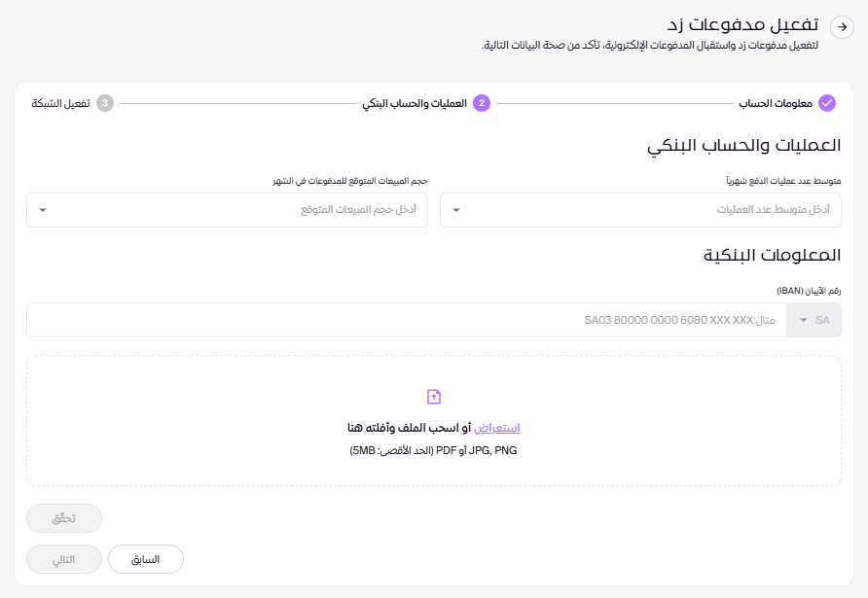The height and width of the screenshot is (598, 868).
Task: Click the IBAN number input field
Action: (x=407, y=320)
